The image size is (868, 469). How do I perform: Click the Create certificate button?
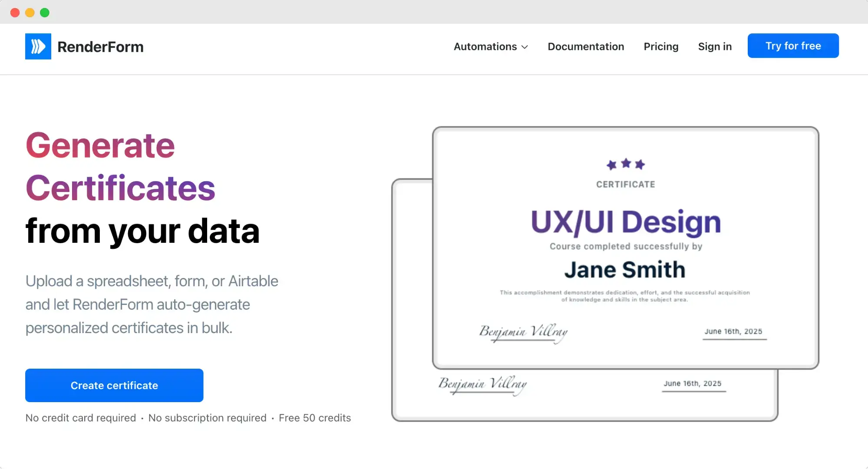coord(114,385)
